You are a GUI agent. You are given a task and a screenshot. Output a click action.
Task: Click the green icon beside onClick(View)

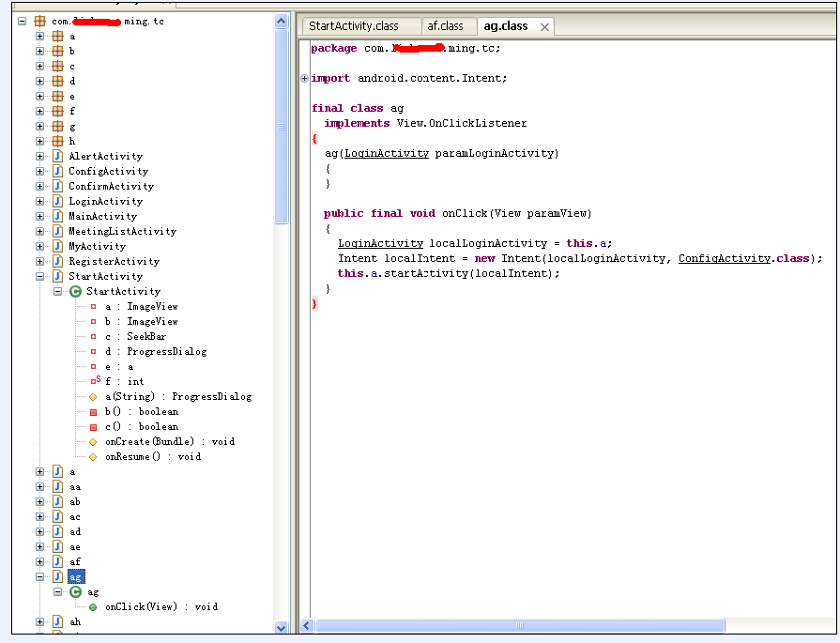coord(93,607)
